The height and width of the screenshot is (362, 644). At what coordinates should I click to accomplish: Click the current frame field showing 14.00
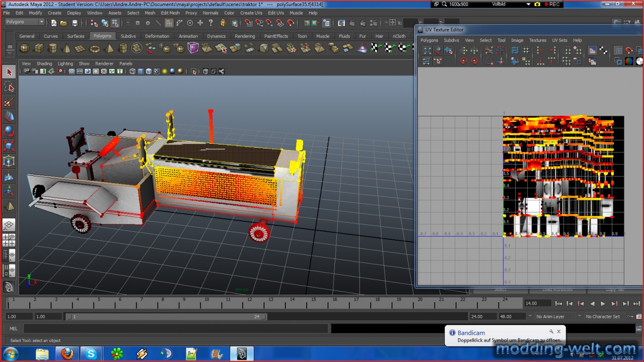click(537, 303)
